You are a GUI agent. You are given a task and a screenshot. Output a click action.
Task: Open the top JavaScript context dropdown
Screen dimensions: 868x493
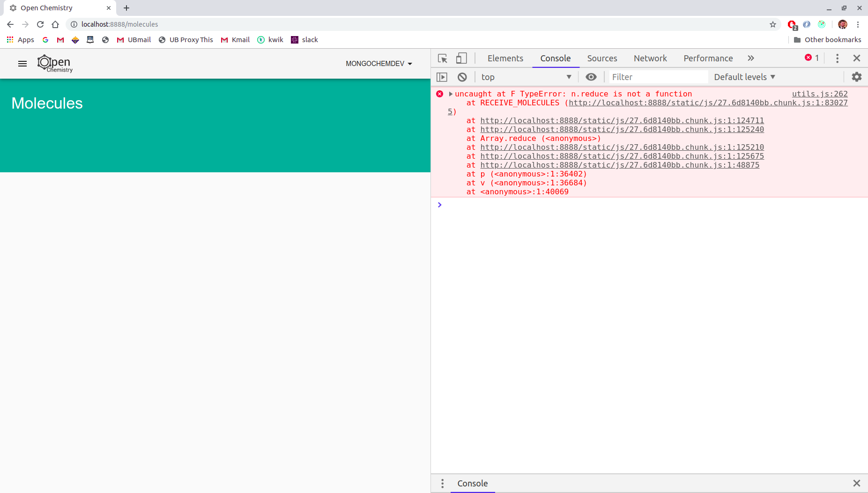pos(526,77)
